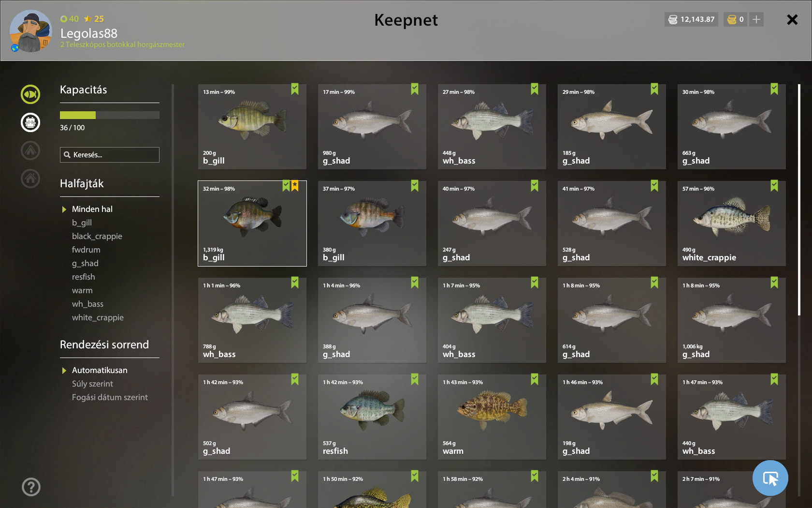The width and height of the screenshot is (812, 508).
Task: Focus the Keresés search field
Action: [x=110, y=155]
